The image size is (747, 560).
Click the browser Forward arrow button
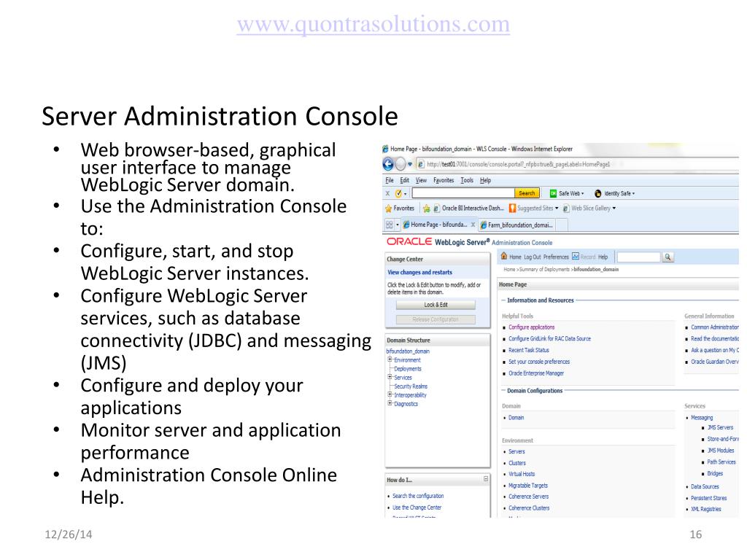tap(400, 165)
